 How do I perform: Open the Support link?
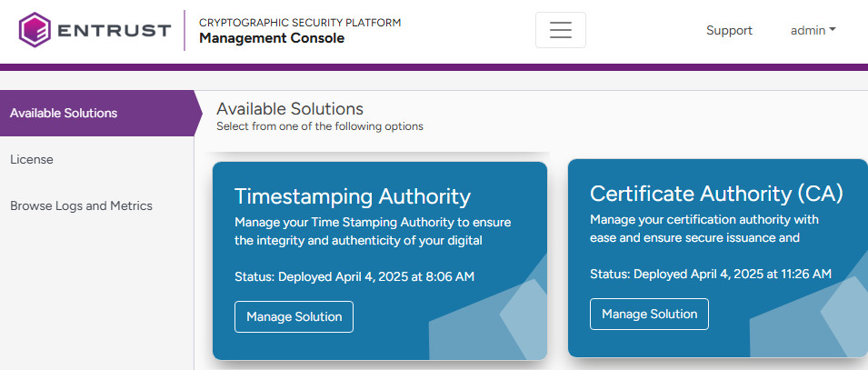pos(729,30)
